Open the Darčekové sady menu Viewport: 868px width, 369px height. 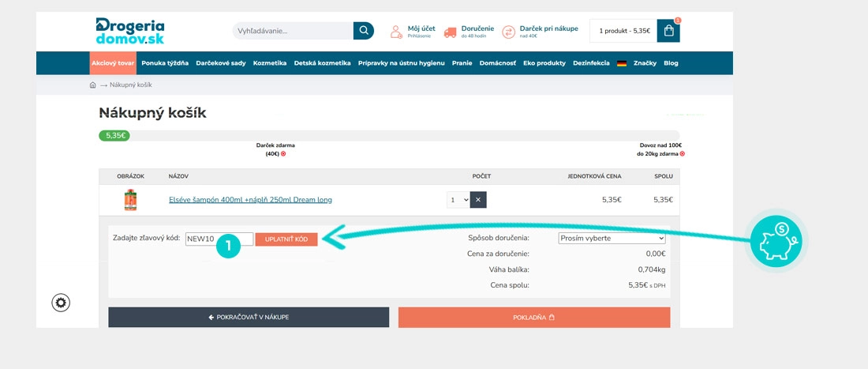221,63
